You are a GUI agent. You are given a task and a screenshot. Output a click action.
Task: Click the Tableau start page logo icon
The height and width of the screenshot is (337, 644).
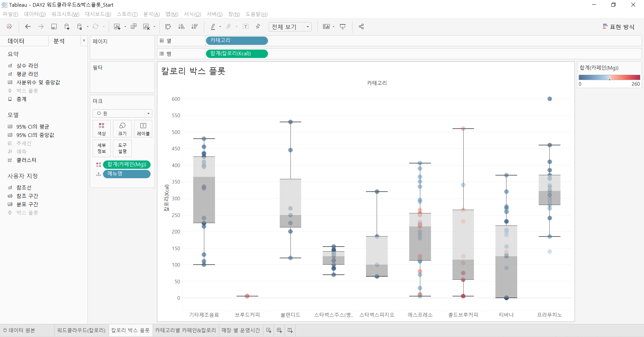9,26
